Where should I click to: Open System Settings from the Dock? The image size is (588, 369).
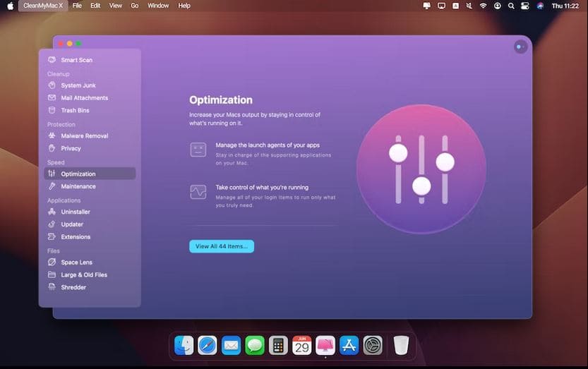coord(373,346)
